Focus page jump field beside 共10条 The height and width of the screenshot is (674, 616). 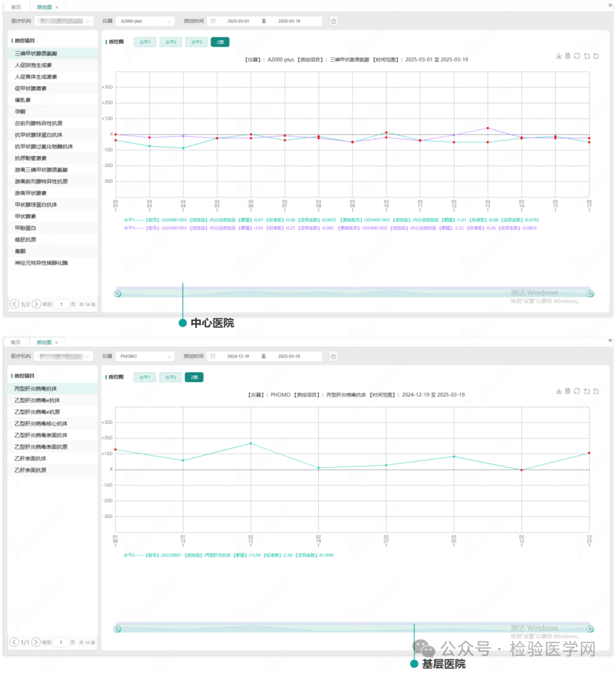point(61,643)
